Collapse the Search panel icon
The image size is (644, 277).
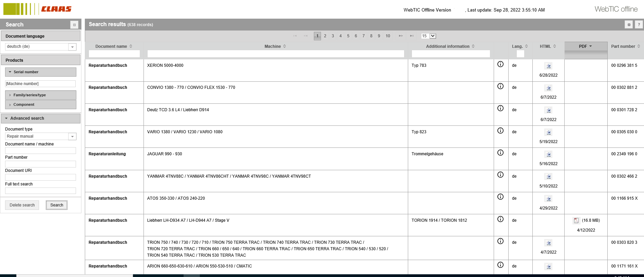pos(74,25)
